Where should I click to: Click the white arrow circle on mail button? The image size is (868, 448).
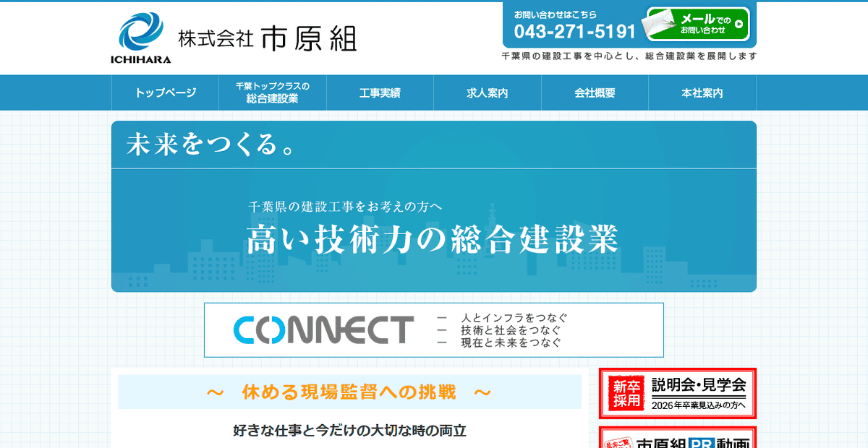[x=739, y=25]
